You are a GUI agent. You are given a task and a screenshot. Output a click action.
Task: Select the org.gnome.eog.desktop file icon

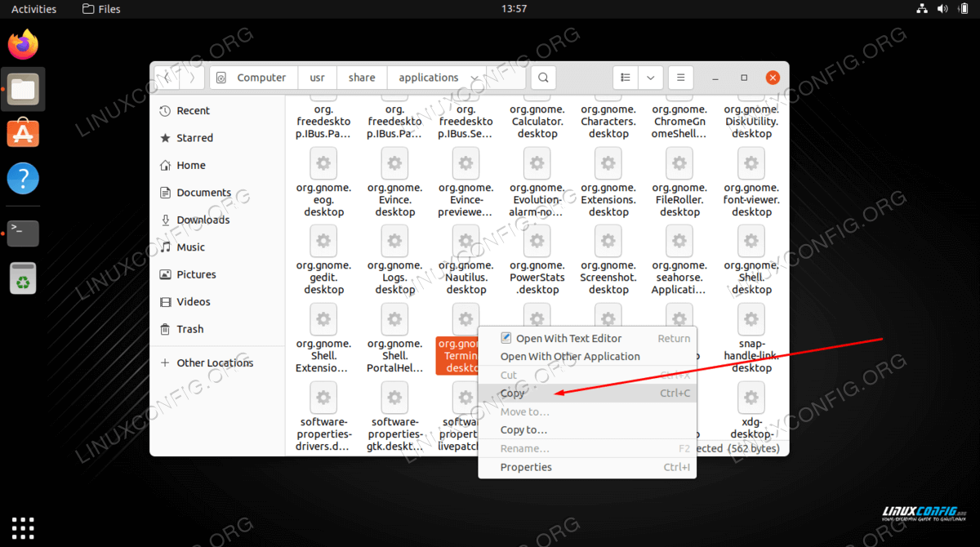[323, 164]
